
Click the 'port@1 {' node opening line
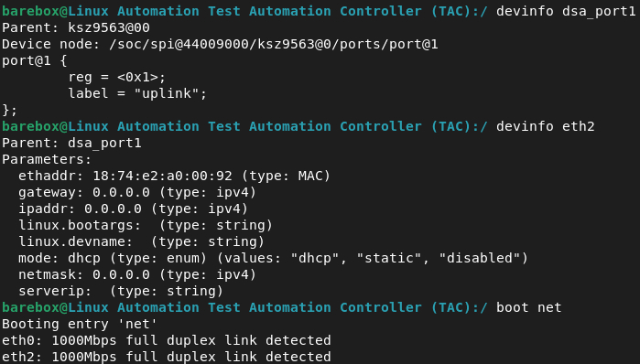click(x=34, y=60)
